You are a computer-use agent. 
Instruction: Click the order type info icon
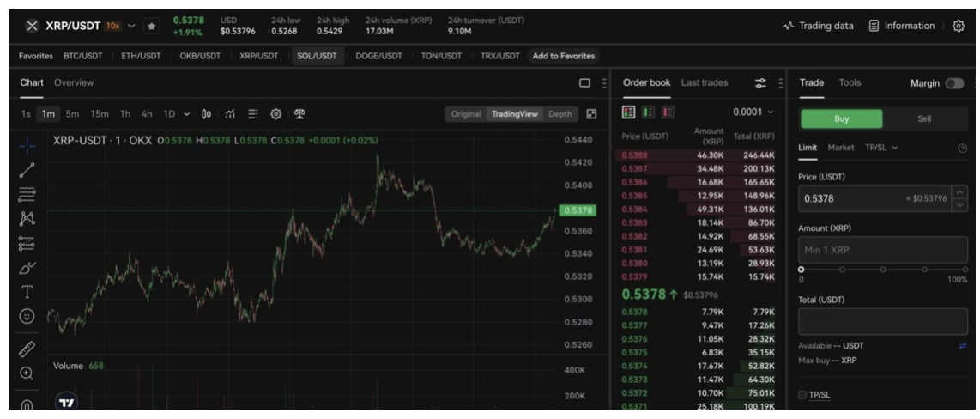963,149
